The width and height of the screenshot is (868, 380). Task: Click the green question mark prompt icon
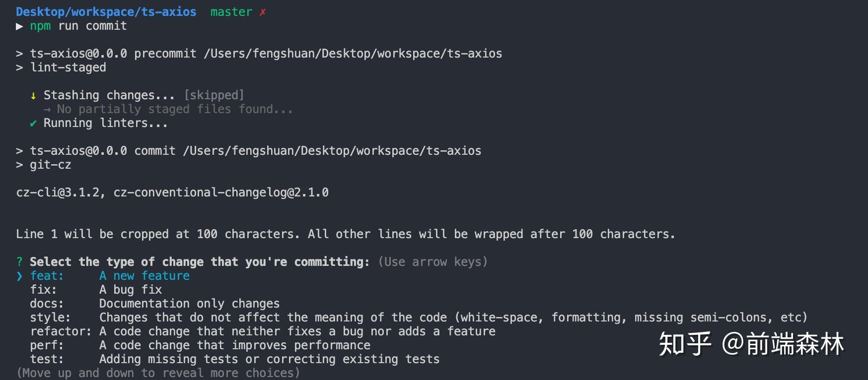(19, 262)
